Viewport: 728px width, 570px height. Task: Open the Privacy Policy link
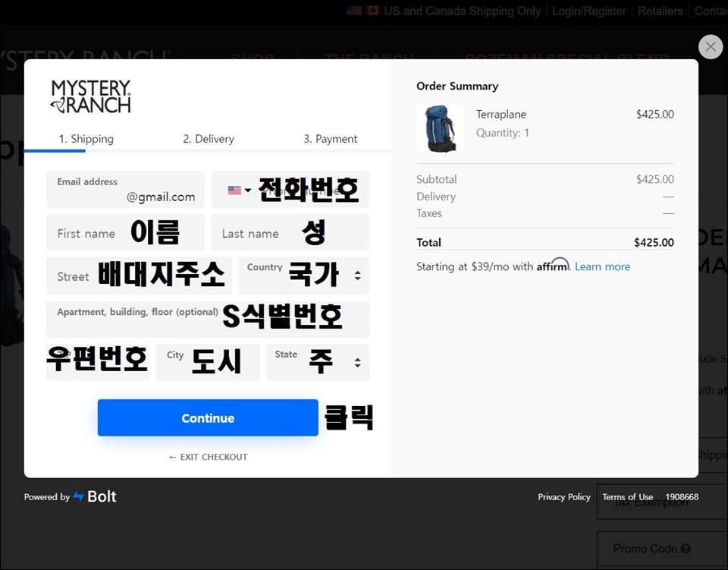564,497
